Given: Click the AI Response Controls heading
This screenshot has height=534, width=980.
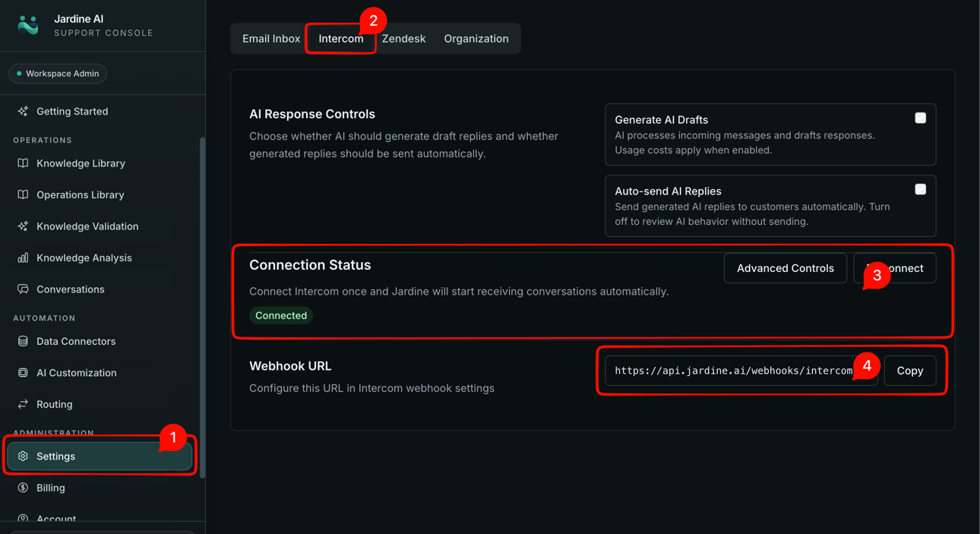Looking at the screenshot, I should 312,114.
